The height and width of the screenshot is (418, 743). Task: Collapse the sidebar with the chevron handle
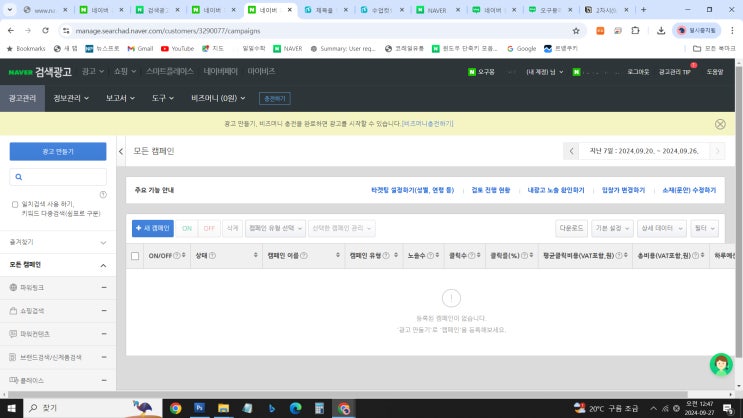[121, 152]
